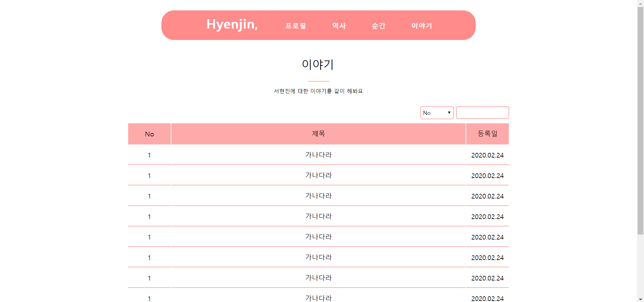Click the Hyenjin logo
This screenshot has height=302, width=644.
[x=232, y=24]
